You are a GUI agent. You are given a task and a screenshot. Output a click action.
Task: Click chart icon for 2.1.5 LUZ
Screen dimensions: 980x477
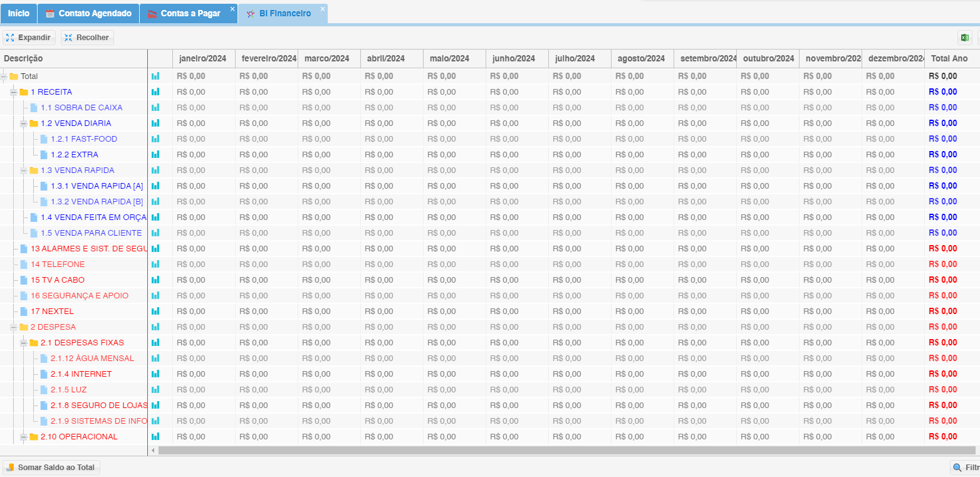(155, 389)
